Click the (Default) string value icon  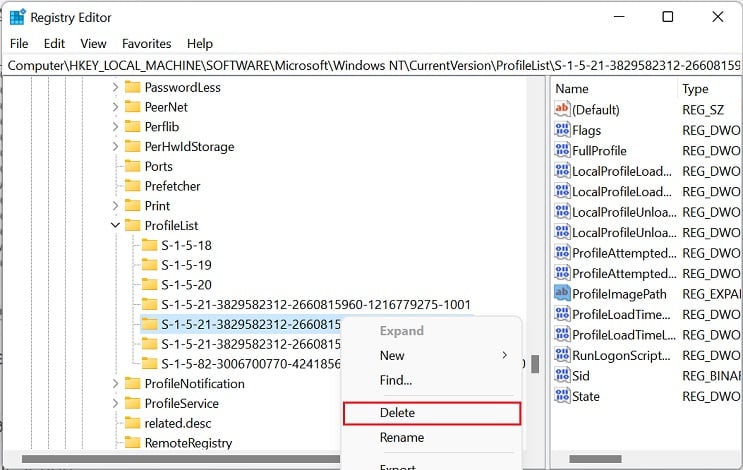[x=562, y=109]
